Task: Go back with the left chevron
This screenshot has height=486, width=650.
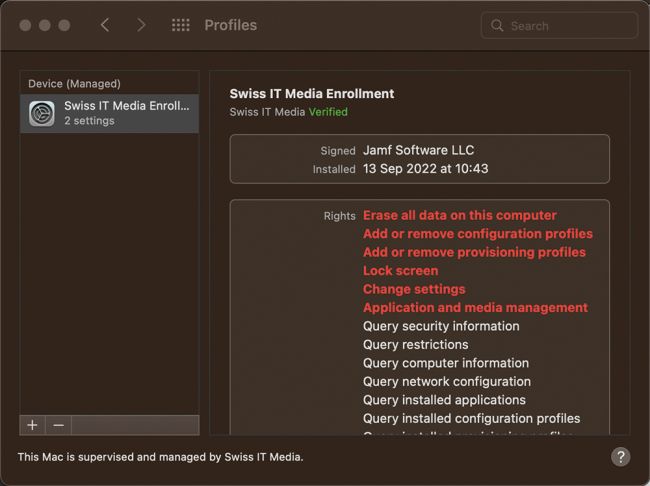Action: [105, 25]
